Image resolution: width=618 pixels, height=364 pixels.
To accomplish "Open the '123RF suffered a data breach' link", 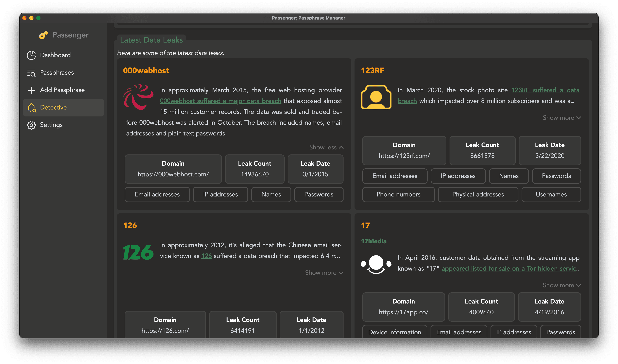I will (x=545, y=90).
